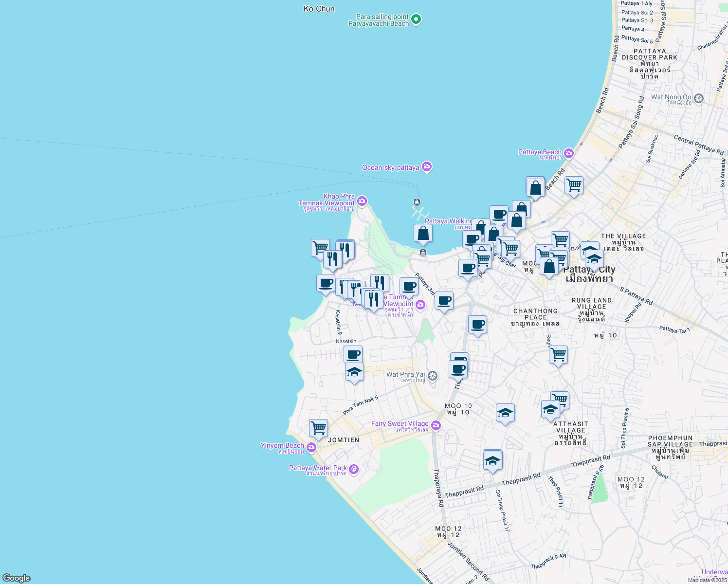Click the coffee cup marker on the west coast

(326, 284)
